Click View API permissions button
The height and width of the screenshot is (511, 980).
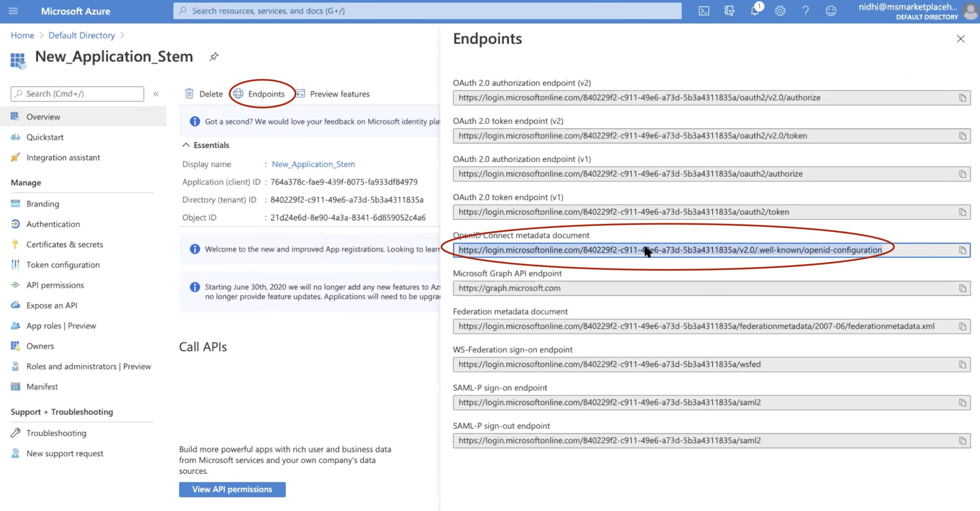point(232,489)
